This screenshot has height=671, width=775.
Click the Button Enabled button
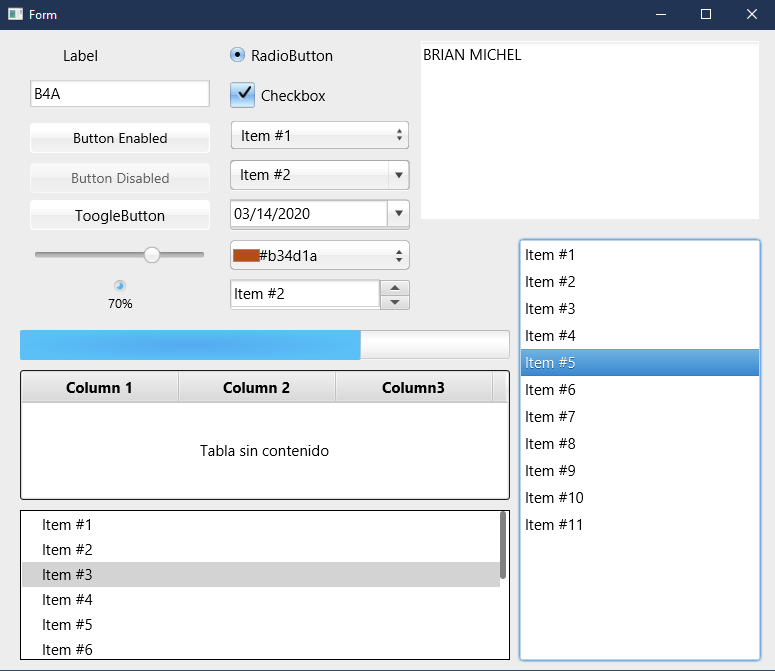click(x=120, y=138)
